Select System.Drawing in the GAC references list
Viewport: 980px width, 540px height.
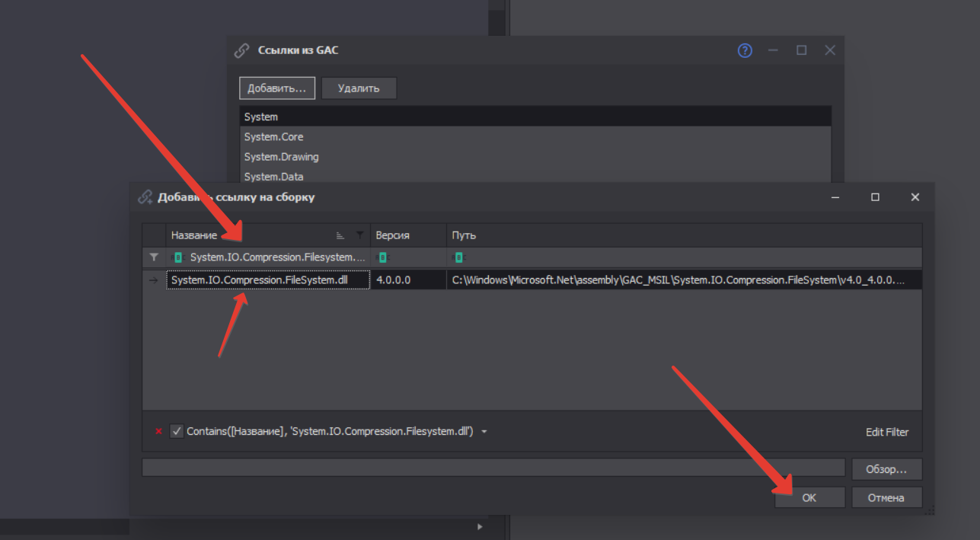[535, 156]
